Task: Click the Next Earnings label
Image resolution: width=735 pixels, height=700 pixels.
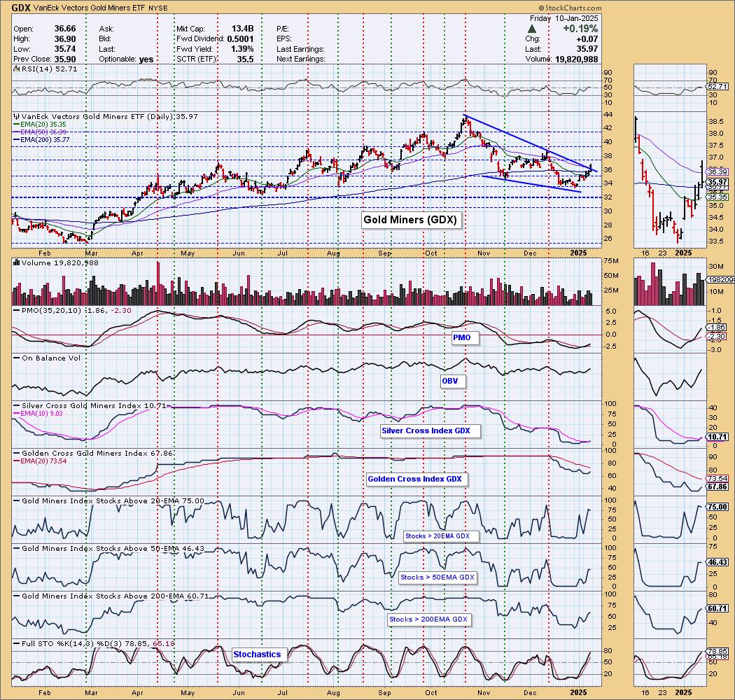Action: [x=300, y=59]
